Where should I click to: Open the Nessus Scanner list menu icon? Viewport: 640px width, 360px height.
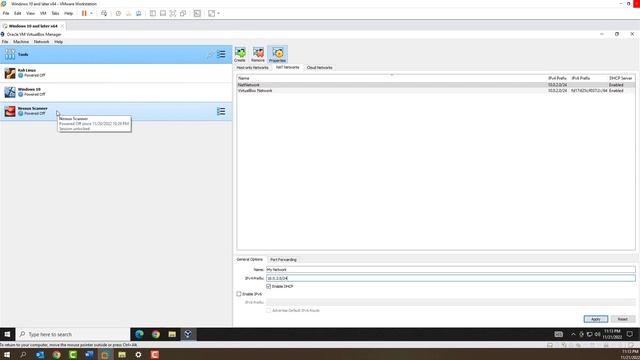221,111
